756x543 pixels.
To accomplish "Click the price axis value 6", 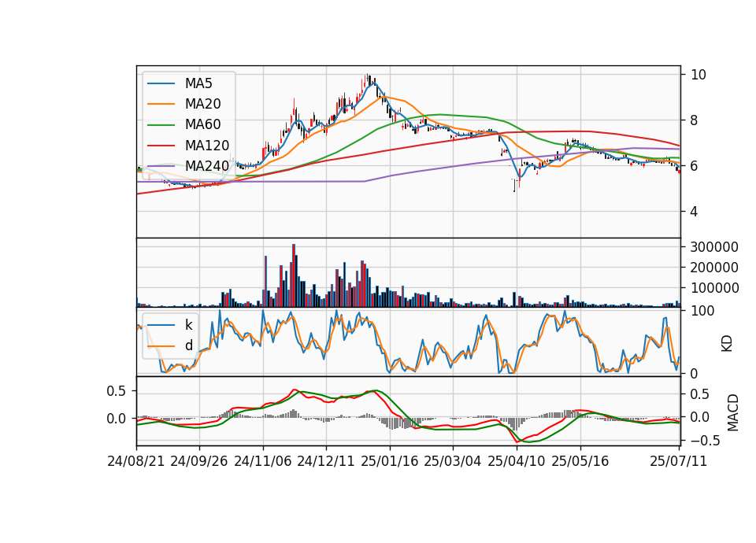I will [695, 166].
